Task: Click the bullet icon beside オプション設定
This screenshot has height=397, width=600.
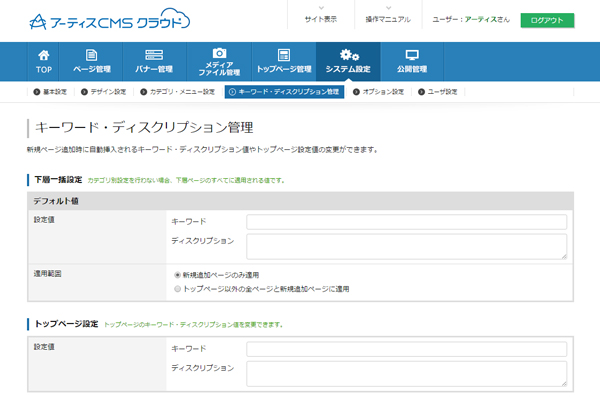Action: pyautogui.click(x=356, y=92)
